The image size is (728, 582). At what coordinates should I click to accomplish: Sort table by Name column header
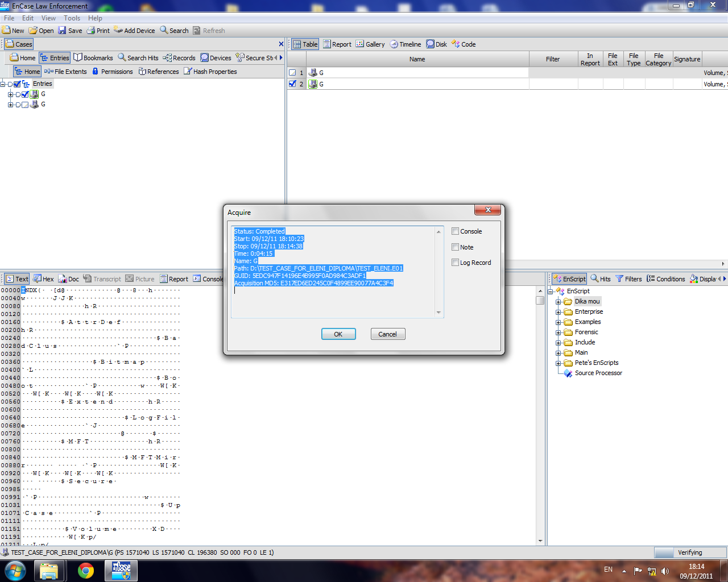click(x=417, y=59)
